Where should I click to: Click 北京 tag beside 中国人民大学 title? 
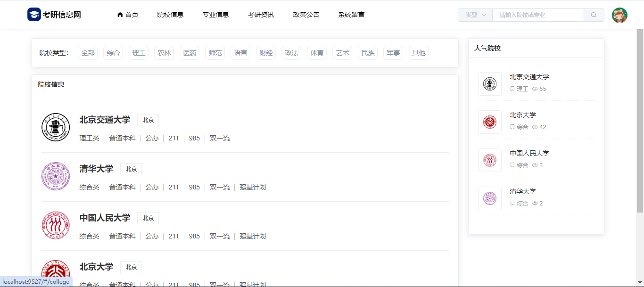coord(148,218)
